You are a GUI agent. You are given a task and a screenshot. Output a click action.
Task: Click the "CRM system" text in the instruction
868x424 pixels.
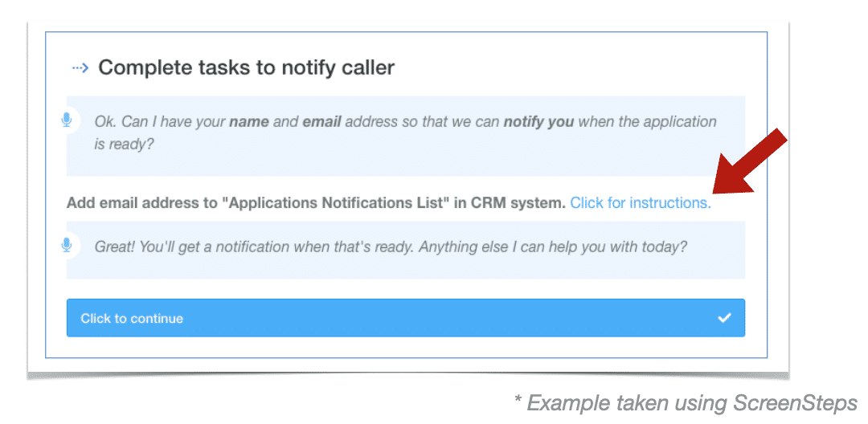pos(518,203)
